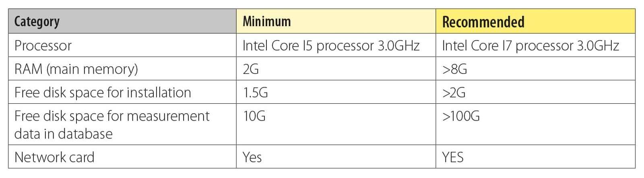Click the 10G minimum database space cell
The image size is (644, 178).
click(254, 116)
